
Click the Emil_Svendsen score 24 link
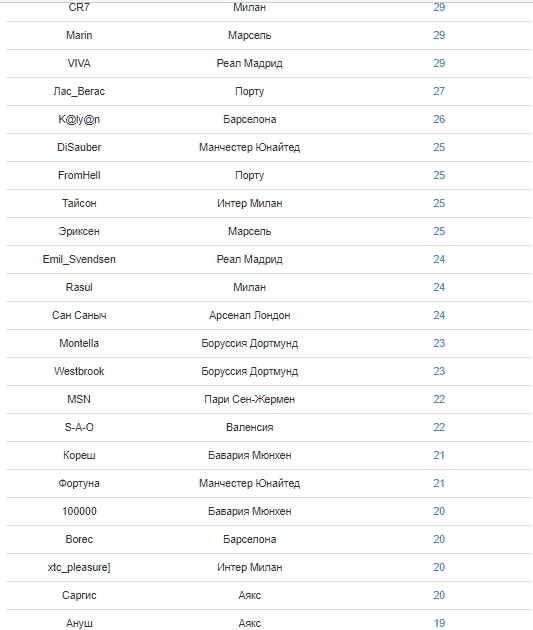coord(439,260)
